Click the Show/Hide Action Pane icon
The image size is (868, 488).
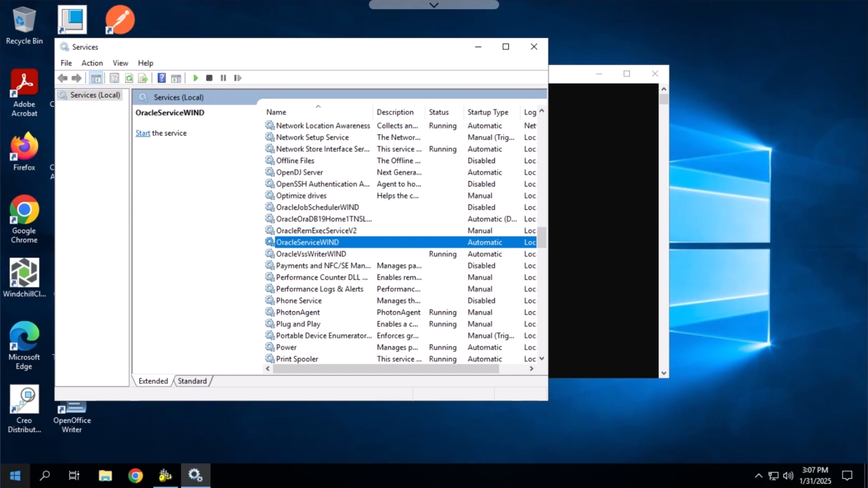[176, 78]
